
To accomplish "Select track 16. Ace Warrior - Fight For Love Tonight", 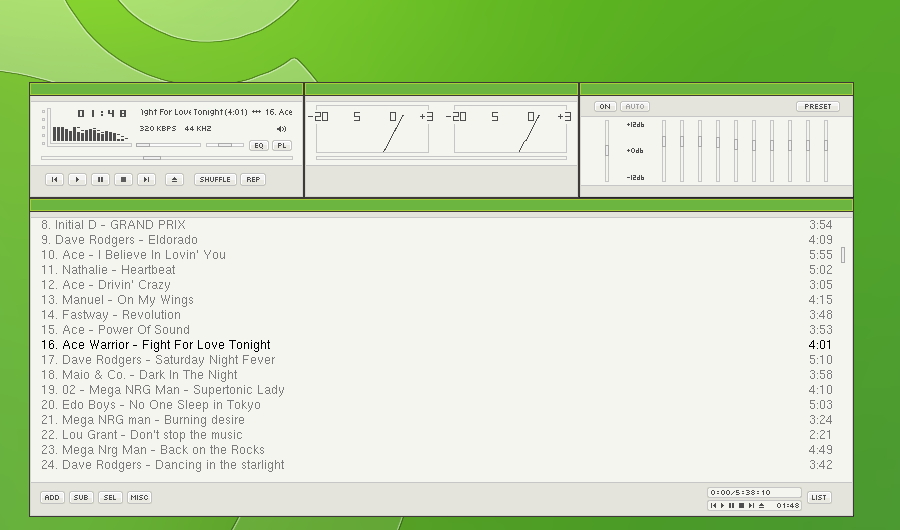I will coord(437,345).
